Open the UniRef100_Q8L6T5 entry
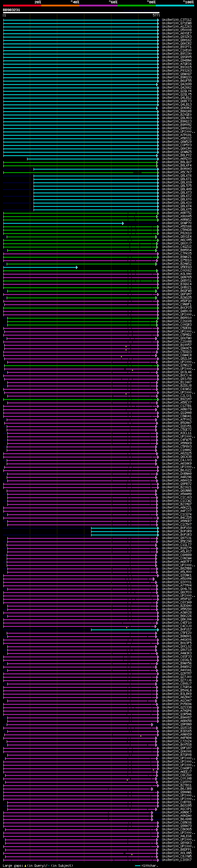This screenshot has height=868, width=197. coord(177,210)
